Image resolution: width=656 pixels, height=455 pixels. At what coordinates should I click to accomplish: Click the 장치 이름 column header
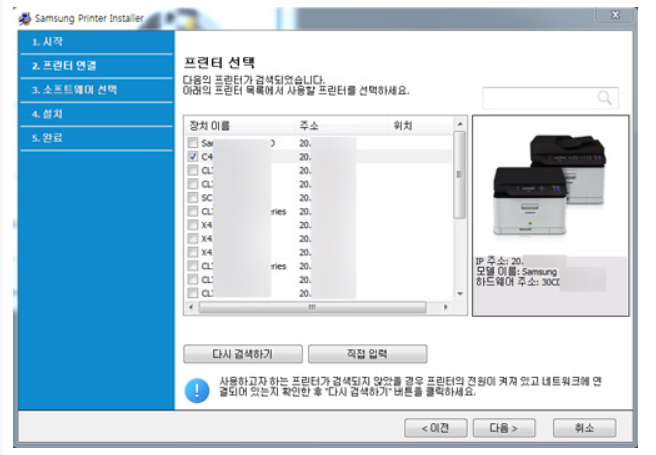click(x=239, y=126)
